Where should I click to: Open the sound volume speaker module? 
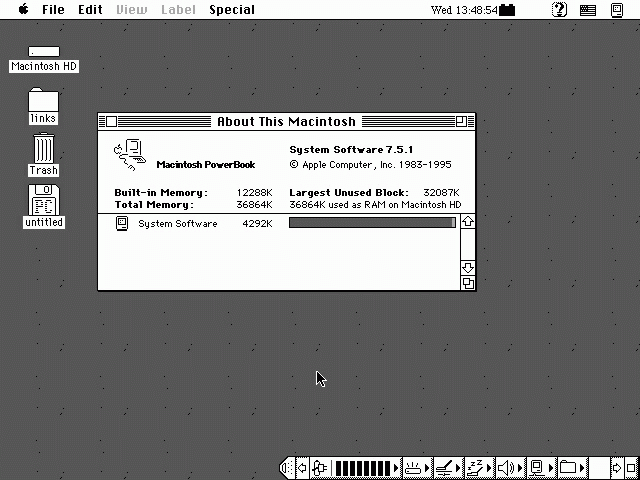pyautogui.click(x=510, y=468)
